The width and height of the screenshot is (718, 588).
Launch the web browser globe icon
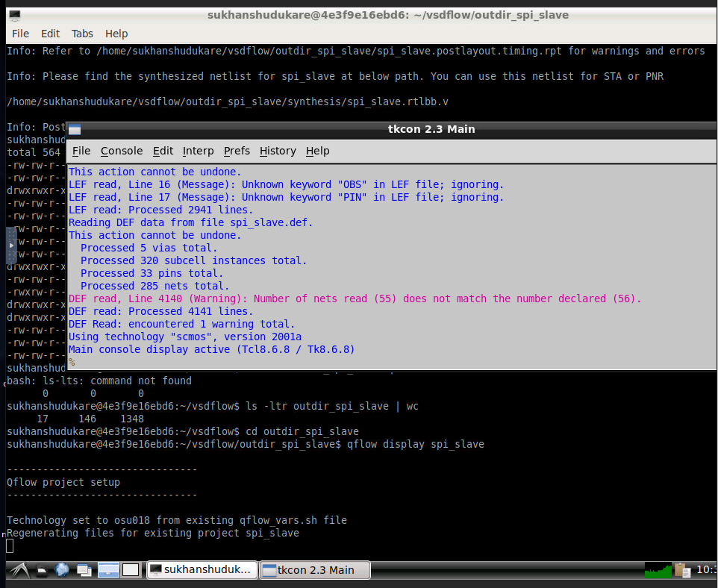point(62,570)
